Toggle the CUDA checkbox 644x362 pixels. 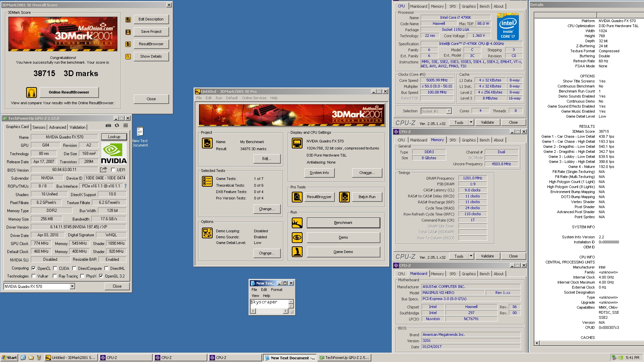pos(55,268)
